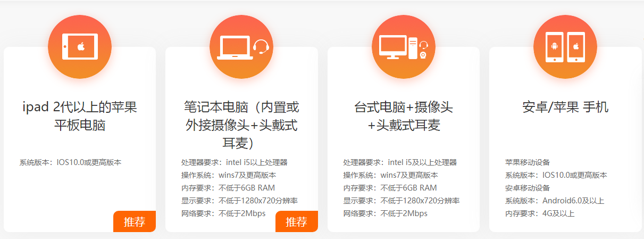Click 推荐 badge on iPad card
The height and width of the screenshot is (239, 644).
135,221
